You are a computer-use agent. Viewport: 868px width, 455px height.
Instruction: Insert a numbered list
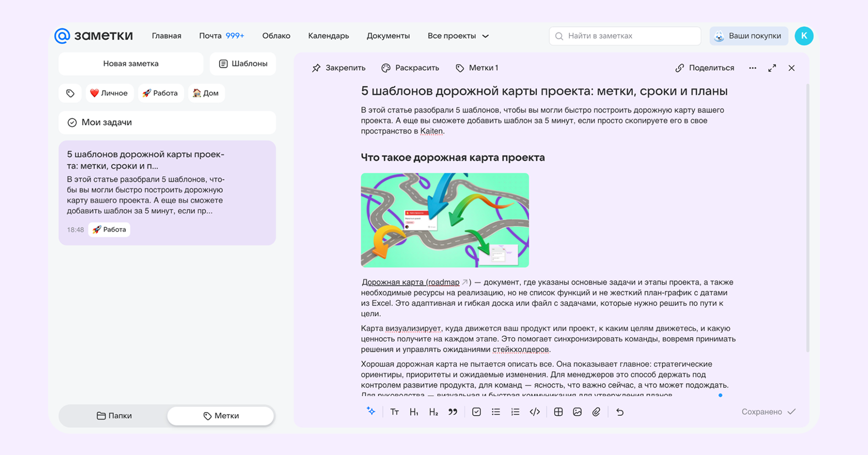(x=515, y=412)
